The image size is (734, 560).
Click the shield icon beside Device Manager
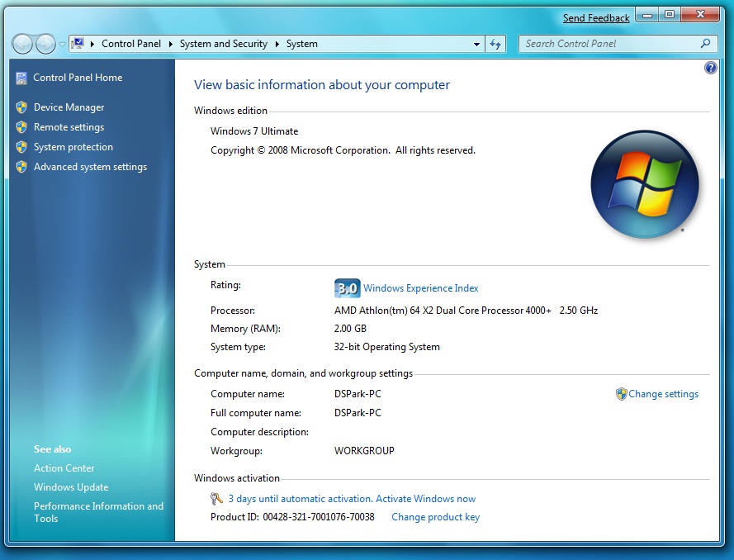(21, 107)
